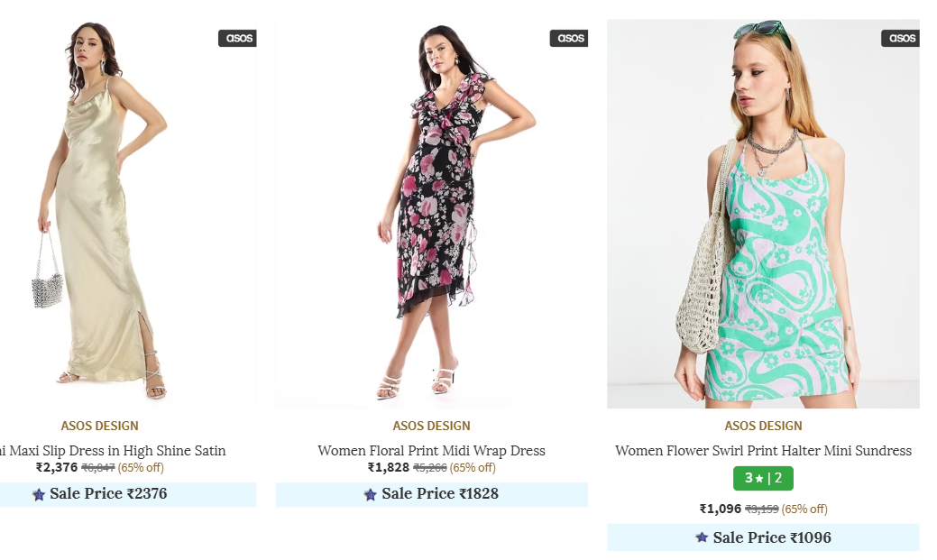937x560 pixels.
Task: Click ASOS DESIGN brand under satin dress
Action: click(100, 426)
